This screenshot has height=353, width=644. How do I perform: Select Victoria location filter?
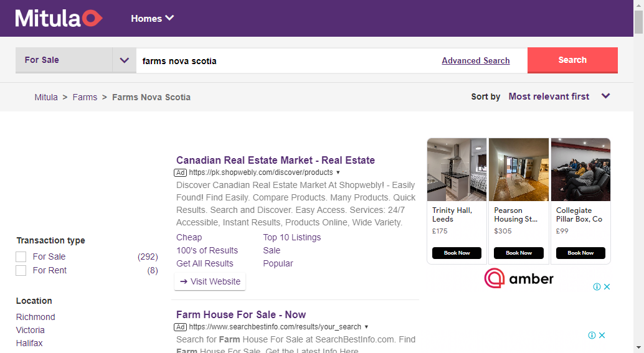pos(31,330)
